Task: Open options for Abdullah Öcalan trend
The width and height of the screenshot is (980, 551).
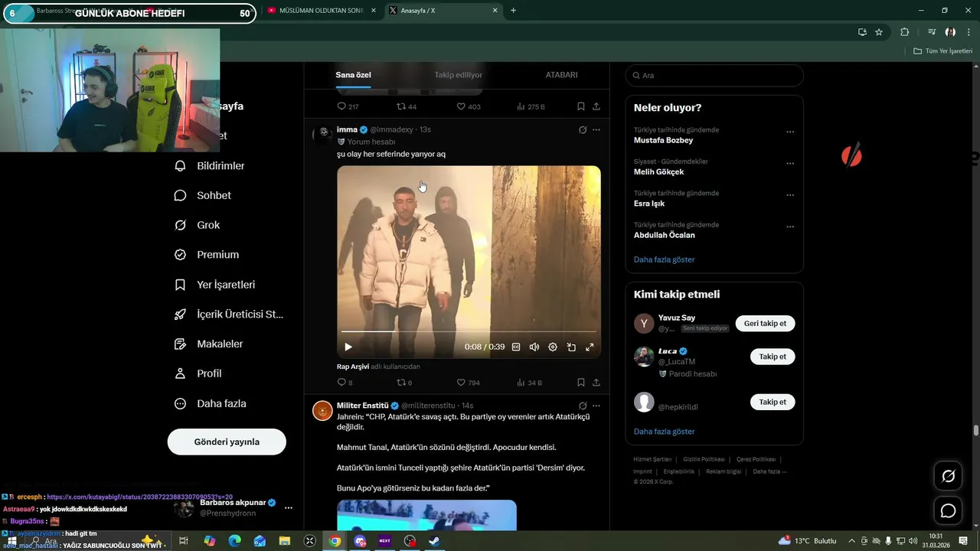Action: point(790,227)
